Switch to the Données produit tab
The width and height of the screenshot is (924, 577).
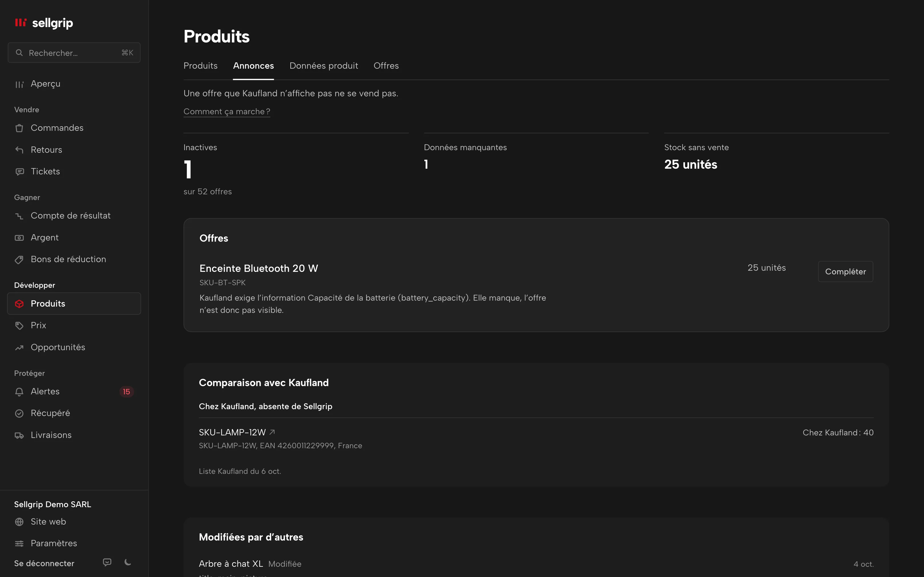click(x=324, y=66)
